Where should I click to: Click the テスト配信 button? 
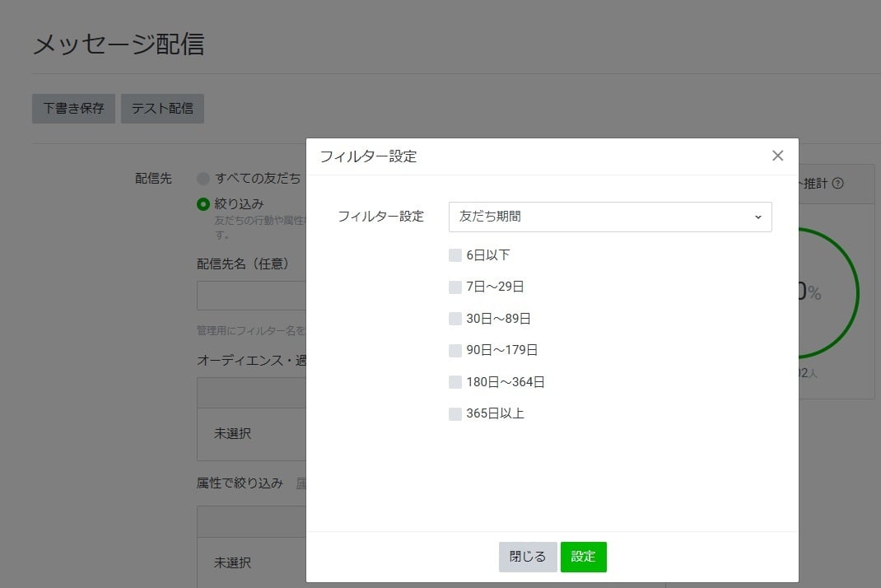[162, 108]
